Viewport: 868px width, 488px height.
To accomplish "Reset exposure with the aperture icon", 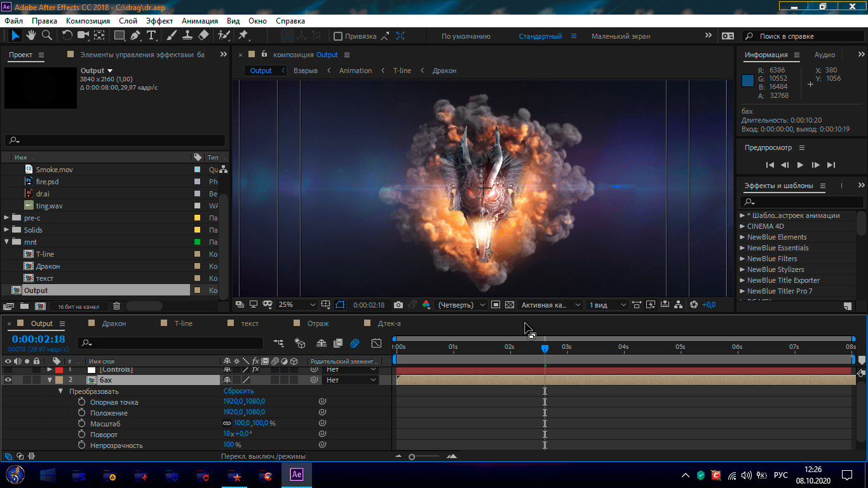I will point(693,305).
